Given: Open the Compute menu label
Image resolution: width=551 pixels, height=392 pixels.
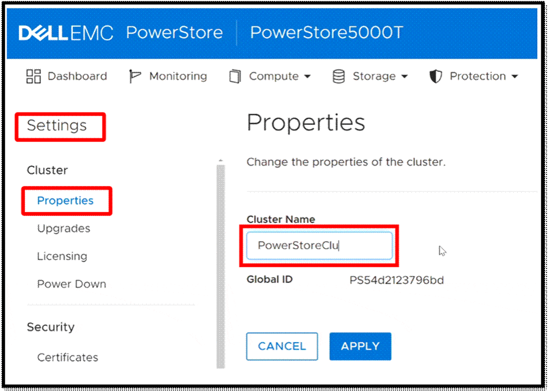Looking at the screenshot, I should [274, 76].
